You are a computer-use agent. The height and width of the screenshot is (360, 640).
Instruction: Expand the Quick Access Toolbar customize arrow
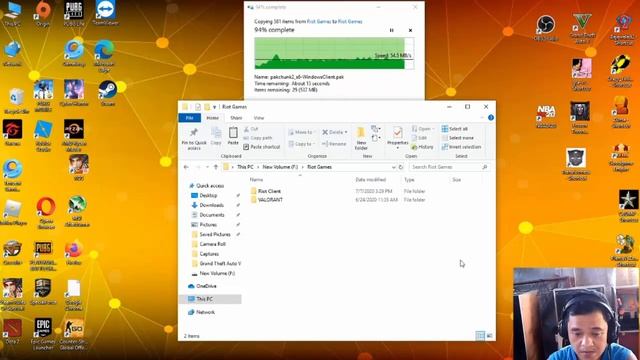214,107
